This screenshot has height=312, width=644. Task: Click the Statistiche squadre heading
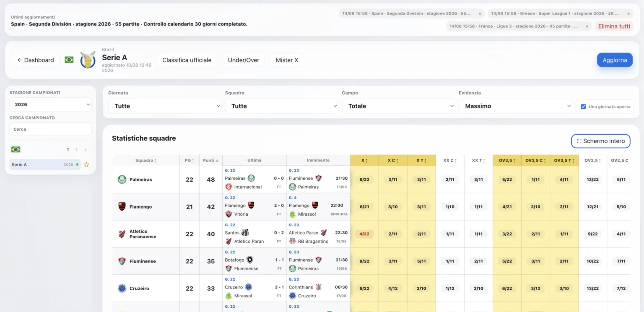click(x=144, y=138)
